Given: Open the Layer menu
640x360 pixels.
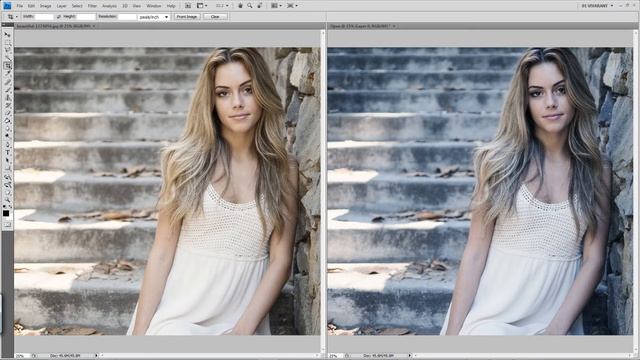Looking at the screenshot, I should 62,6.
